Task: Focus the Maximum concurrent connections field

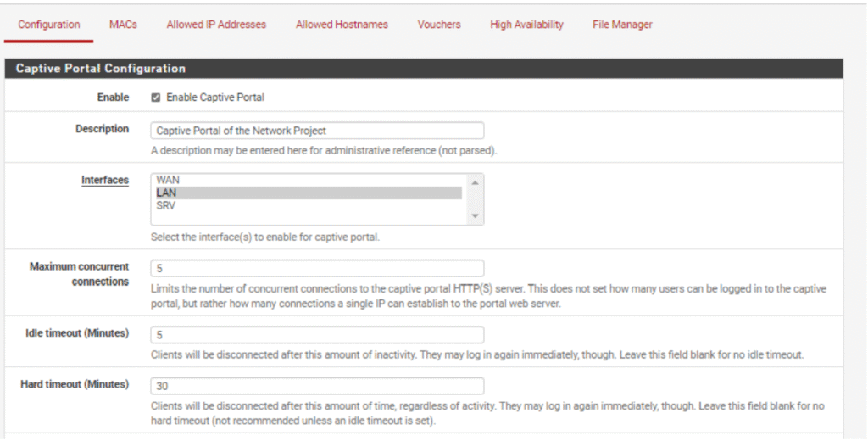Action: click(x=317, y=268)
